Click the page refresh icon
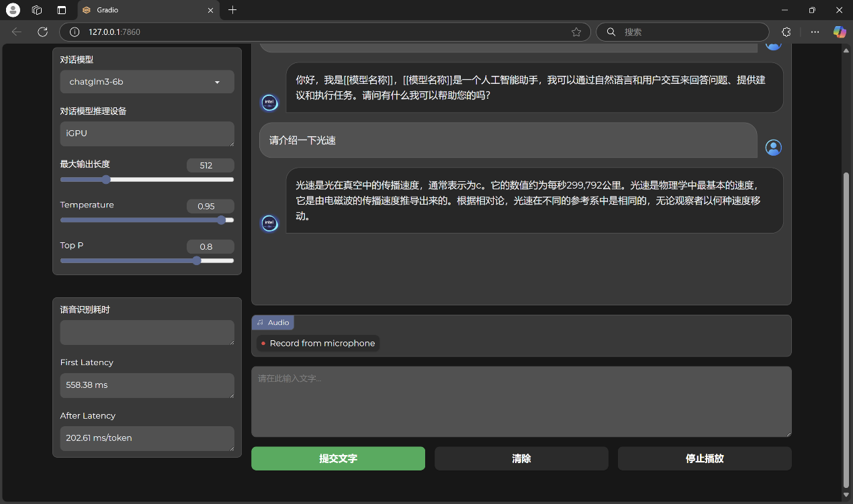Viewport: 853px width, 504px height. [x=42, y=32]
